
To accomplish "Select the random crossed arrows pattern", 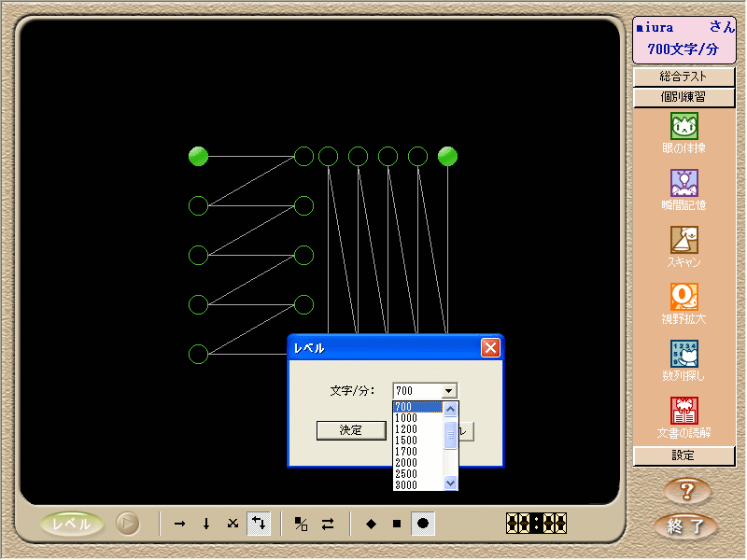I will pos(233,524).
